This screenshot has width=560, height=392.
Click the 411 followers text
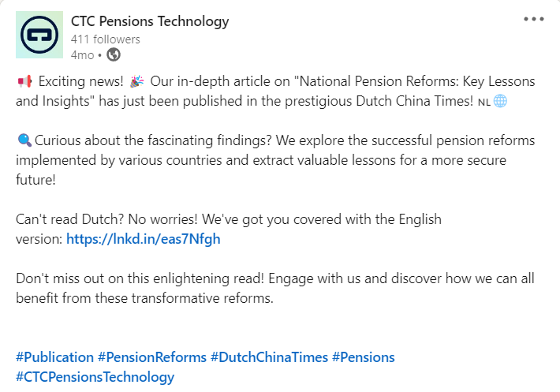pyautogui.click(x=106, y=39)
